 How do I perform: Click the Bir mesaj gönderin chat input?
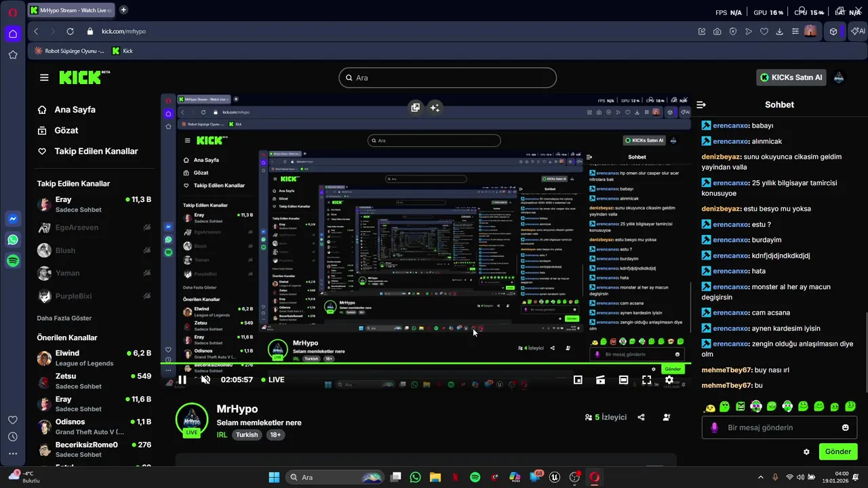tap(780, 428)
